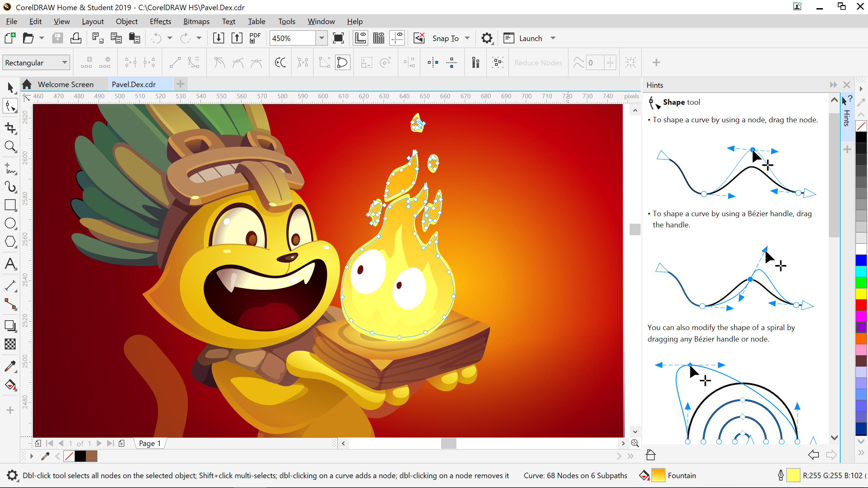
Task: Toggle Show Guidelines button
Action: [x=397, y=38]
